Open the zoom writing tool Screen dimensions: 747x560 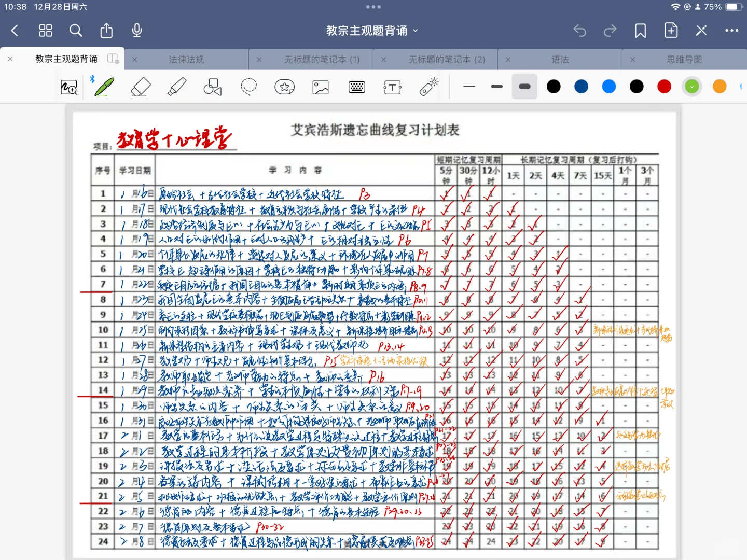coord(68,87)
